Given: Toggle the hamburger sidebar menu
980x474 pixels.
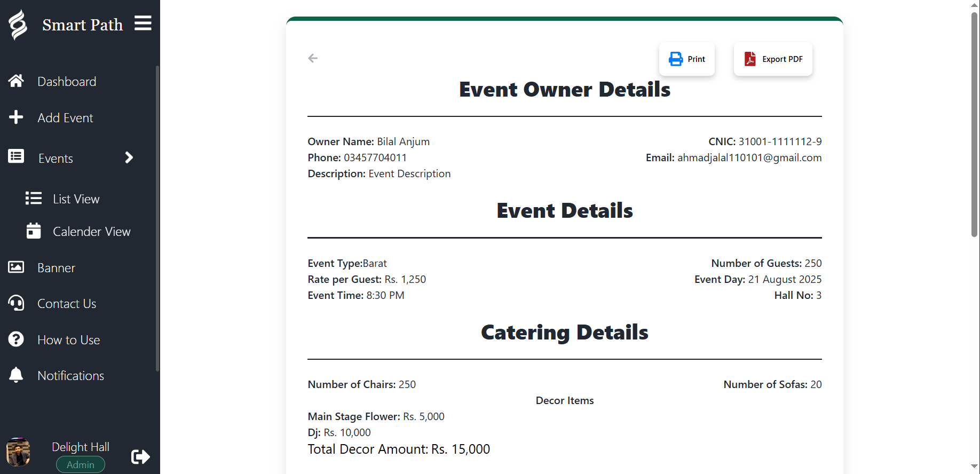Looking at the screenshot, I should click(143, 23).
